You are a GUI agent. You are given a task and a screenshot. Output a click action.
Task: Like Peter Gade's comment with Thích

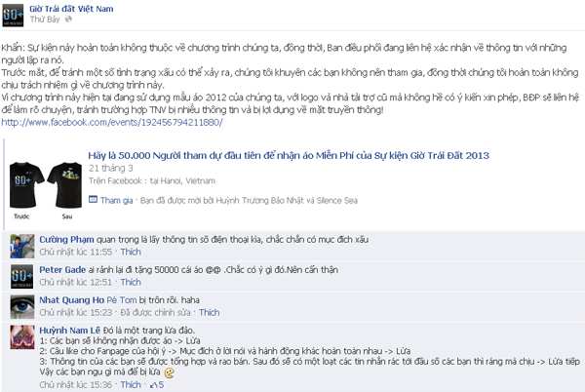tap(131, 282)
